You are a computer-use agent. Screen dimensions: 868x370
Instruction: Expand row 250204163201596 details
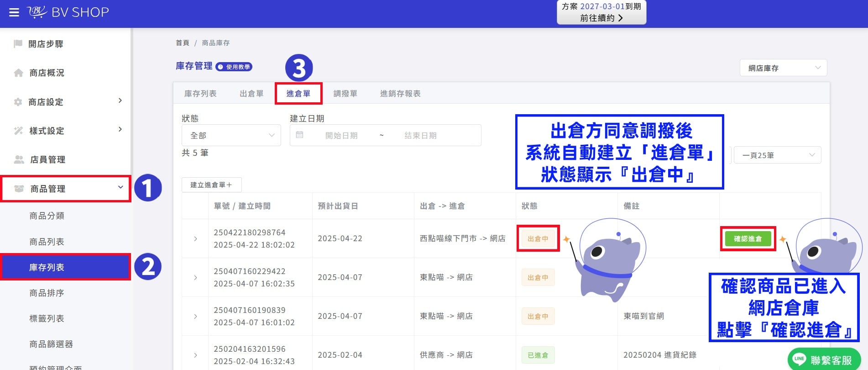[x=195, y=355]
